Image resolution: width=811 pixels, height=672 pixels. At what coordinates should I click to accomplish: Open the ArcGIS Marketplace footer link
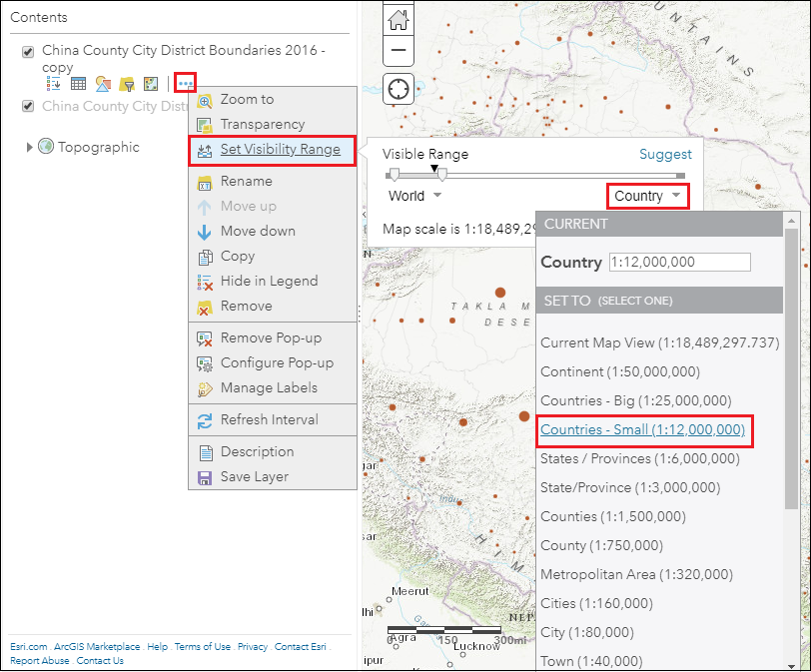(x=97, y=647)
